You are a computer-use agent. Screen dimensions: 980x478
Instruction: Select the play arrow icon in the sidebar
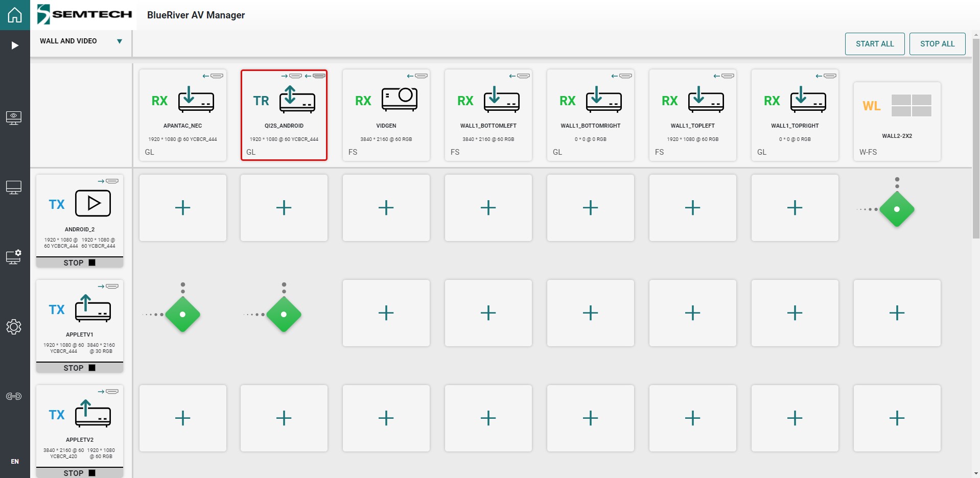tap(14, 45)
